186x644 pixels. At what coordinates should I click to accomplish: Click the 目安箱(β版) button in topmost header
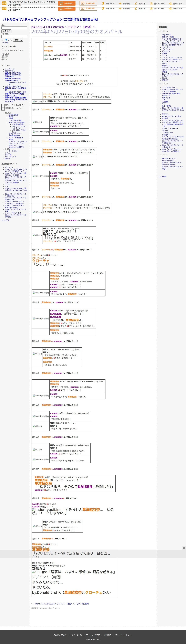tap(88, 3)
